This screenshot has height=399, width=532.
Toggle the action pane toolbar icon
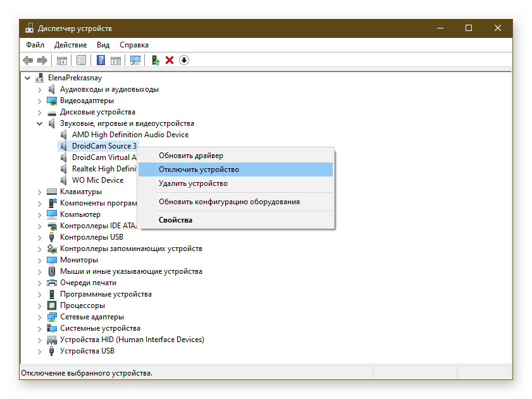coord(116,61)
